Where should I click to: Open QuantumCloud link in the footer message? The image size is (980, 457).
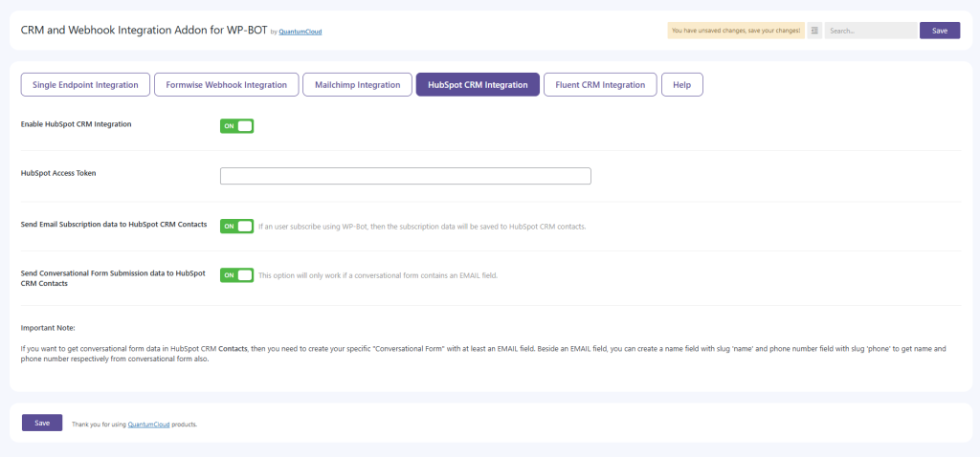(148, 424)
